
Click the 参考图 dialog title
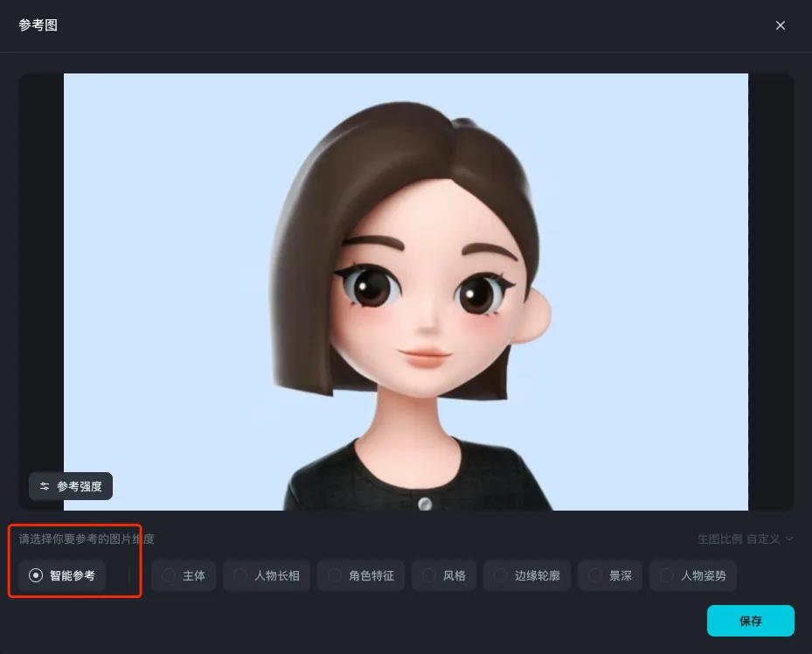(38, 25)
